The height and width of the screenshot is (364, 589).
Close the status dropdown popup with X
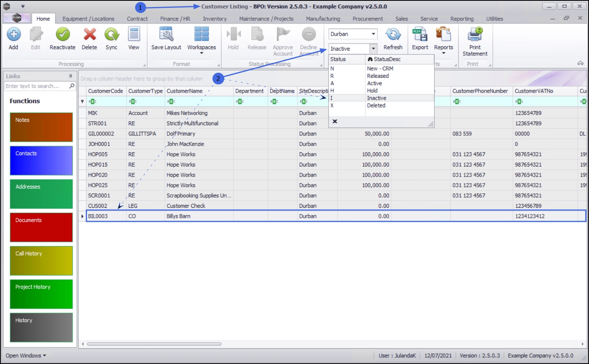click(335, 121)
